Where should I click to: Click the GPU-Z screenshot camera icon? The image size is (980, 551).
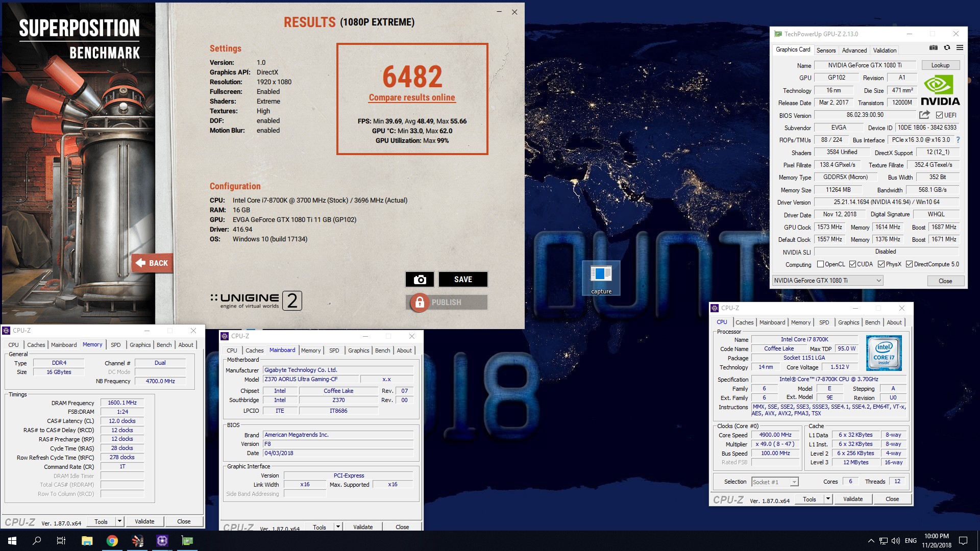tap(934, 48)
